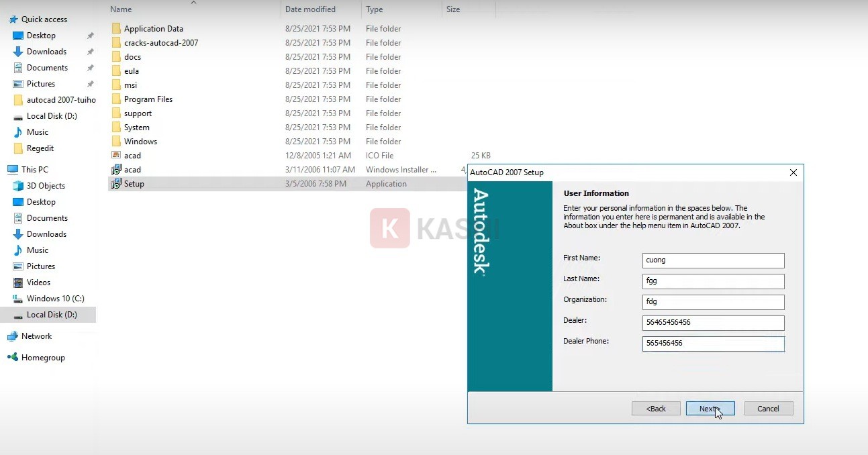
Task: Click the pin icon beside Quick access Documents
Action: [x=91, y=68]
